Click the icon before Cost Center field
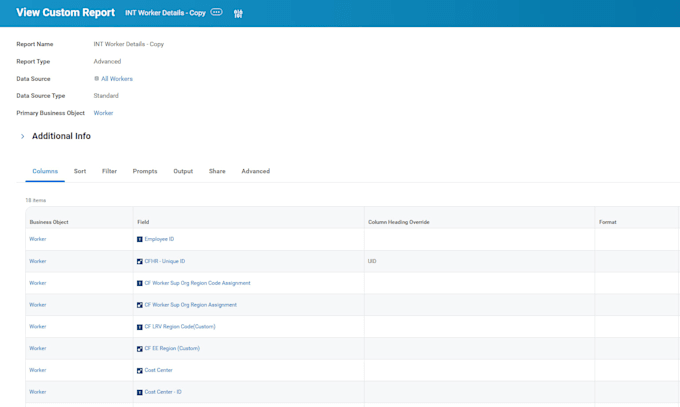Image resolution: width=680 pixels, height=407 pixels. click(140, 371)
